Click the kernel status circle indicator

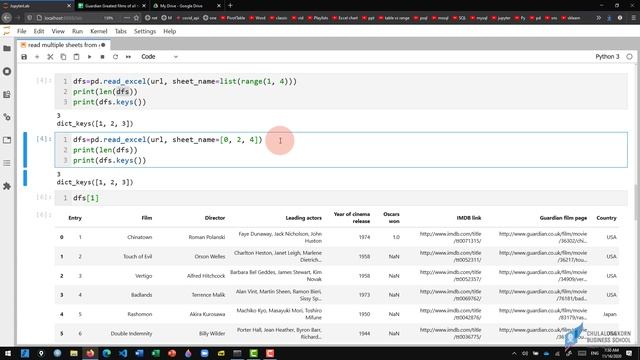(629, 57)
